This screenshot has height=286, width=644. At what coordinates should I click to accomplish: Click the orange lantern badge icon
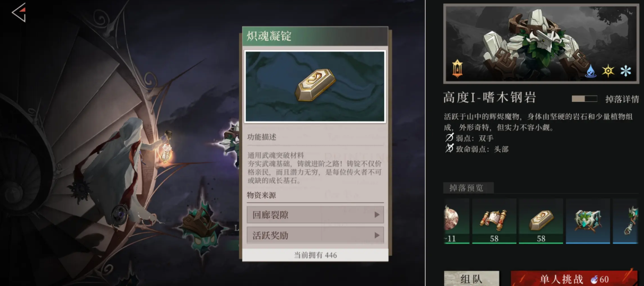pyautogui.click(x=457, y=68)
